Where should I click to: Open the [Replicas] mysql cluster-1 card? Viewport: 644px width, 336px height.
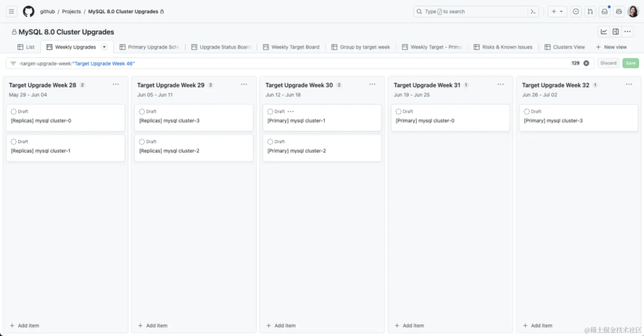(66, 148)
